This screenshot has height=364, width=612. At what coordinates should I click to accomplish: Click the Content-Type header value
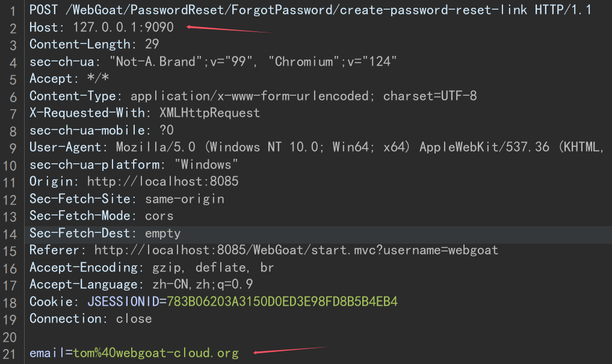(x=304, y=96)
